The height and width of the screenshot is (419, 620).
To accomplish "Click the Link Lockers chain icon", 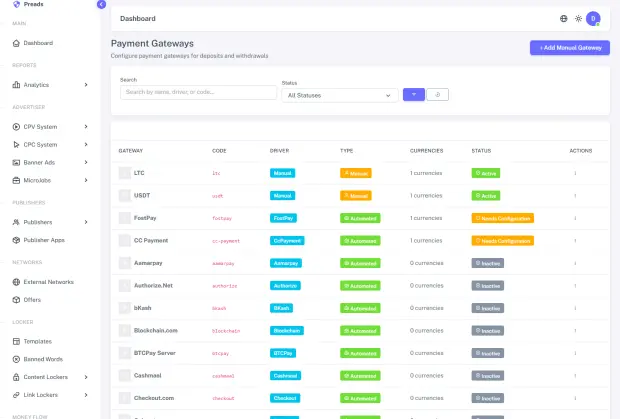I will pos(16,395).
